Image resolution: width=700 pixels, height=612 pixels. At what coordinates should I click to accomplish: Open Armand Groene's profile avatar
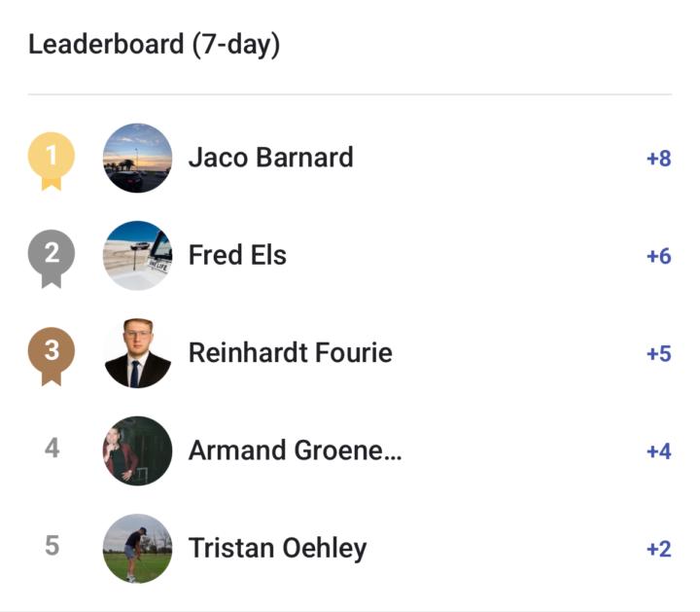coord(137,450)
